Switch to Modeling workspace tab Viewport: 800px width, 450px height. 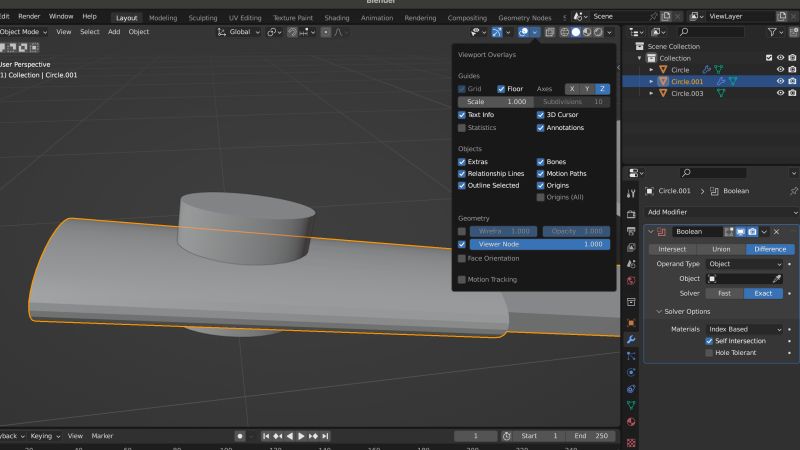point(163,18)
